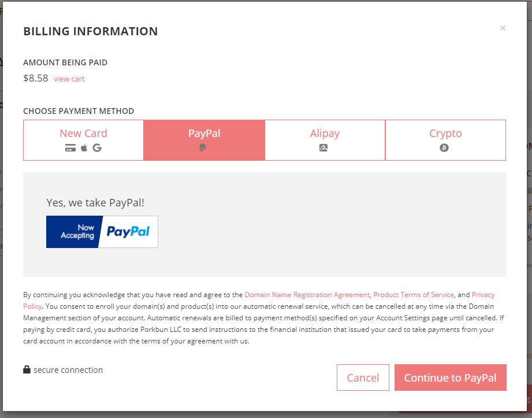Choose the Alipay payment method tab
This screenshot has height=418, width=532.
click(325, 140)
